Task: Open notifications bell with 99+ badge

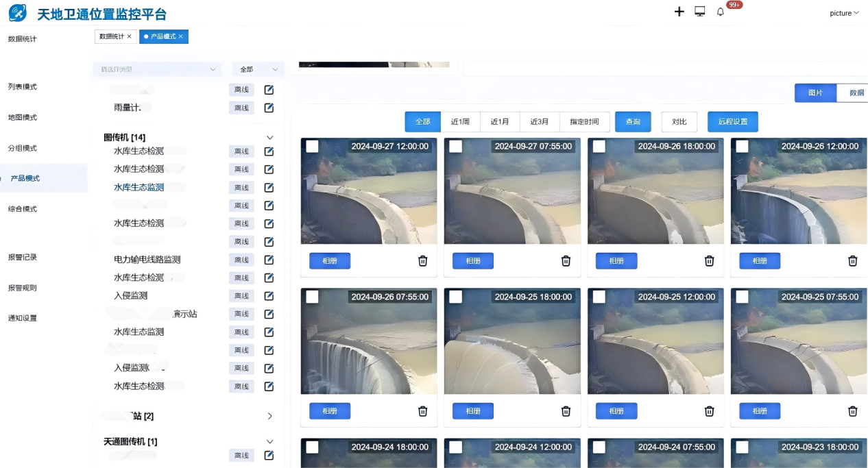Action: pos(721,12)
